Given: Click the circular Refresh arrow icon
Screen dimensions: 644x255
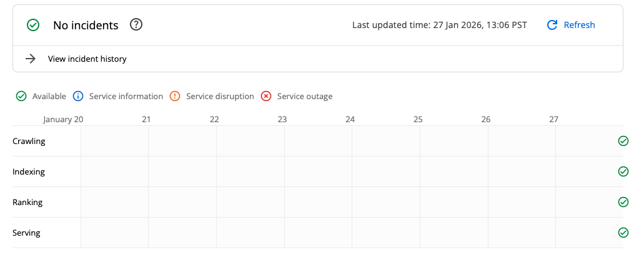Looking at the screenshot, I should coord(552,25).
